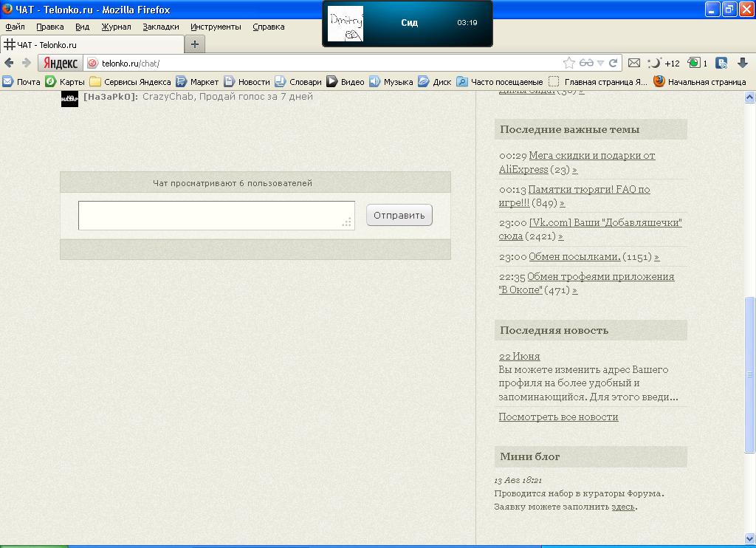Open the Карты bookmark
756x548 pixels.
(x=65, y=82)
